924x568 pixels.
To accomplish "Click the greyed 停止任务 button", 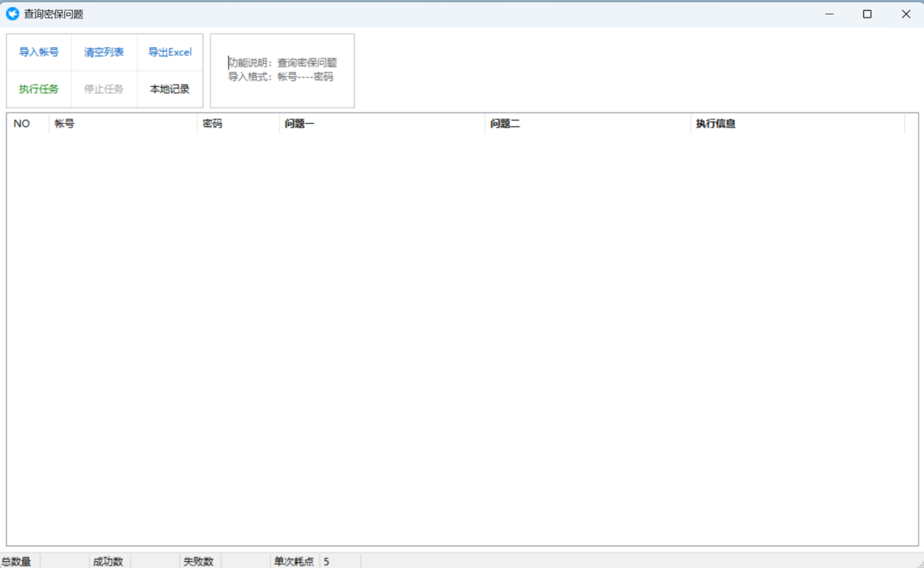I will tap(104, 89).
